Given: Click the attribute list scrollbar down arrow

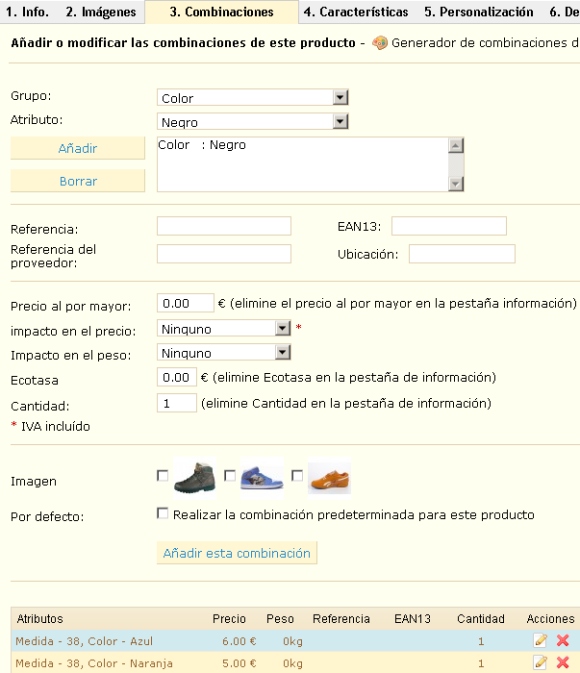Looking at the screenshot, I should point(455,184).
